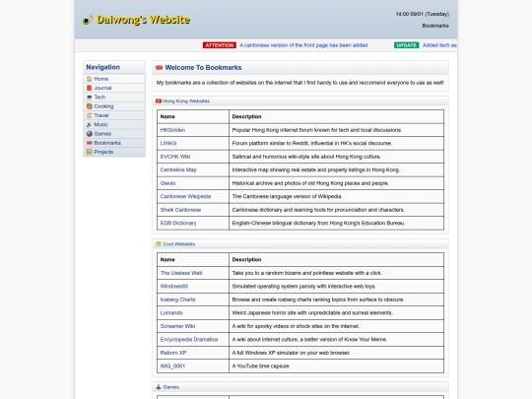Open the Screamer Wiki link
532x399 pixels.
(x=177, y=326)
